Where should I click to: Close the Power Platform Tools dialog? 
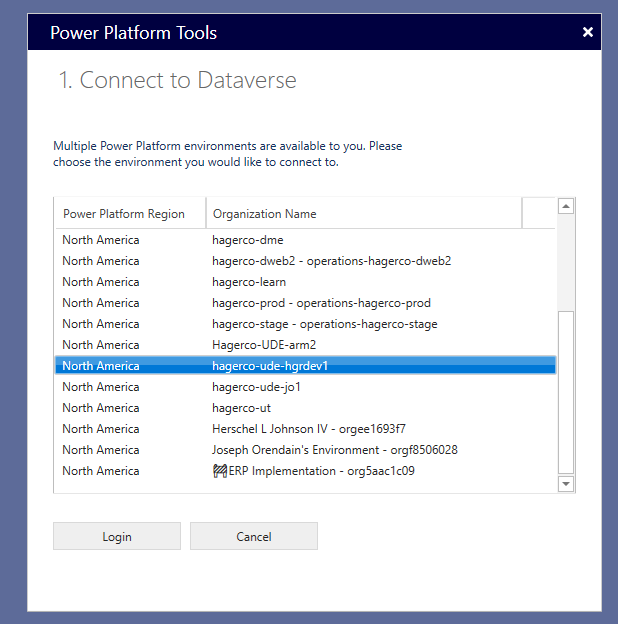pyautogui.click(x=588, y=32)
